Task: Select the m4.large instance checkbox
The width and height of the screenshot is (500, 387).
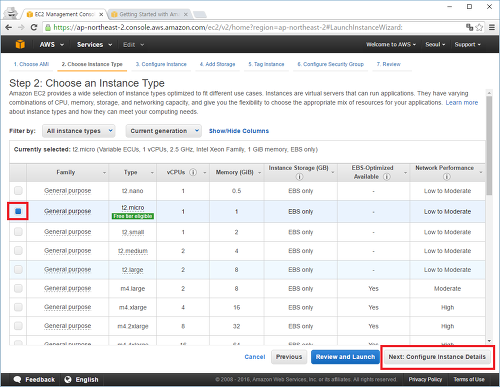Action: pos(18,288)
